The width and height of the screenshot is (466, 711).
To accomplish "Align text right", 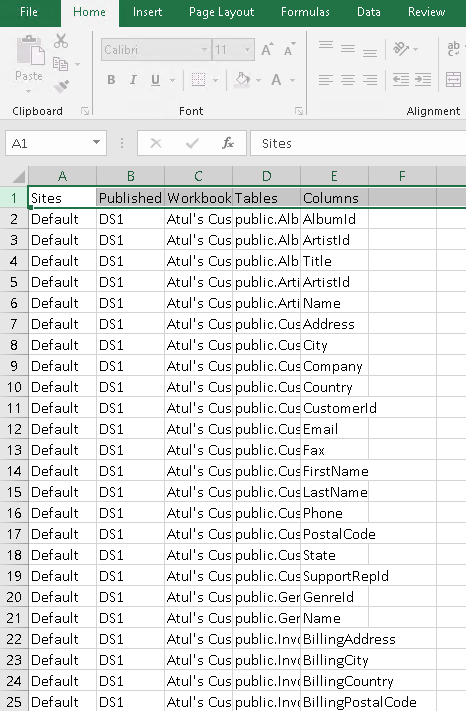I will pos(370,80).
